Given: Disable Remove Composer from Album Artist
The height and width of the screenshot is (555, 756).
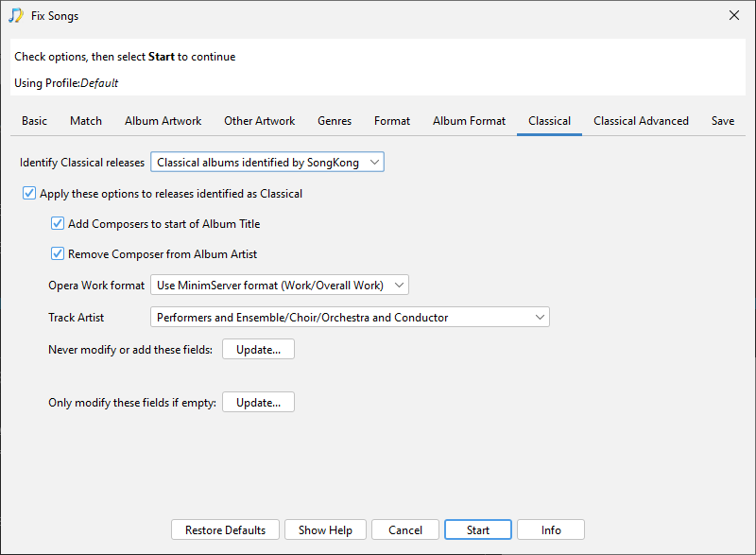Looking at the screenshot, I should click(x=58, y=254).
